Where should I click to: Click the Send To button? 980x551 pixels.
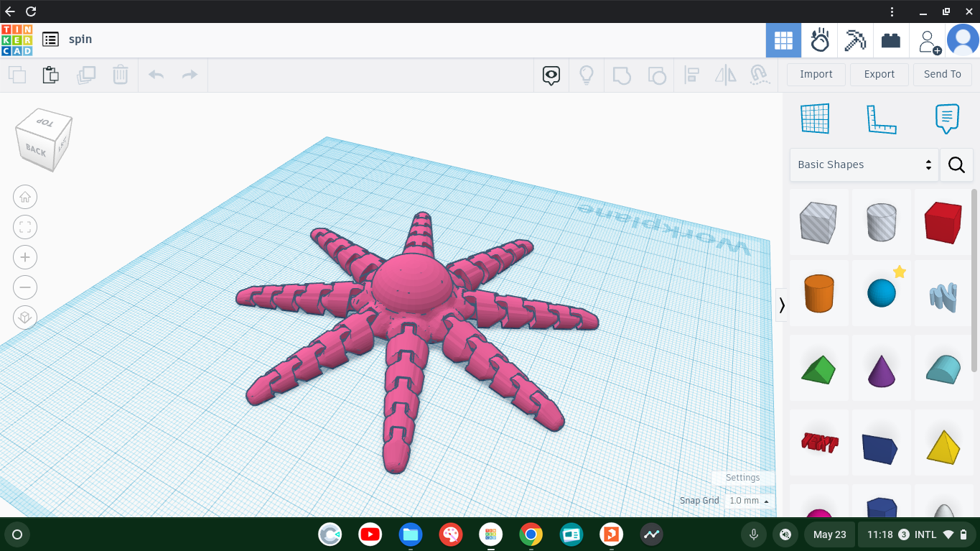(x=943, y=75)
